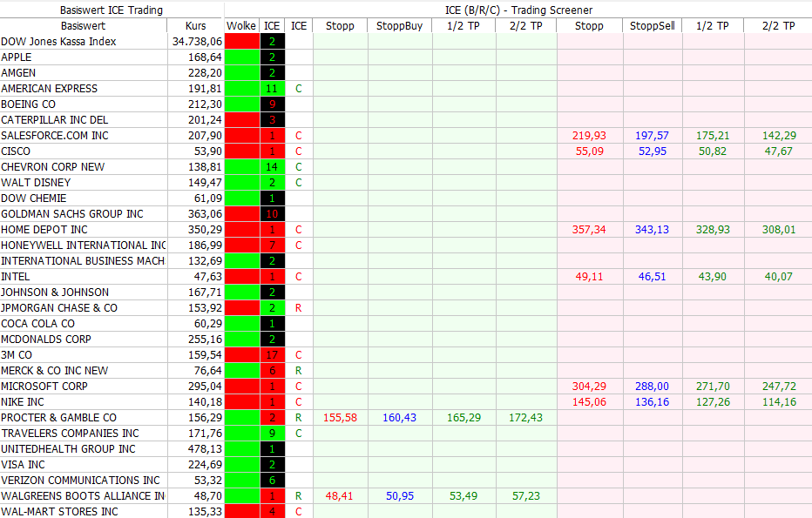Viewport: 812px width, 518px height.
Task: Click the SALESFORCE.COM INC row name
Action: [x=55, y=136]
